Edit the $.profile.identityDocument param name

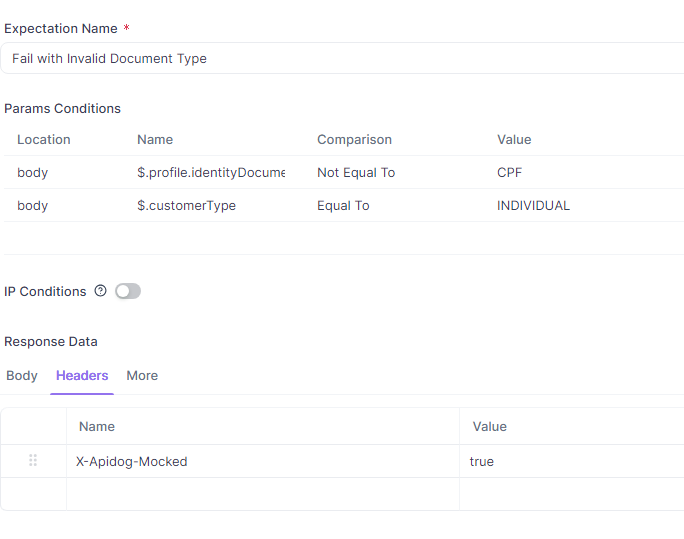pos(211,173)
